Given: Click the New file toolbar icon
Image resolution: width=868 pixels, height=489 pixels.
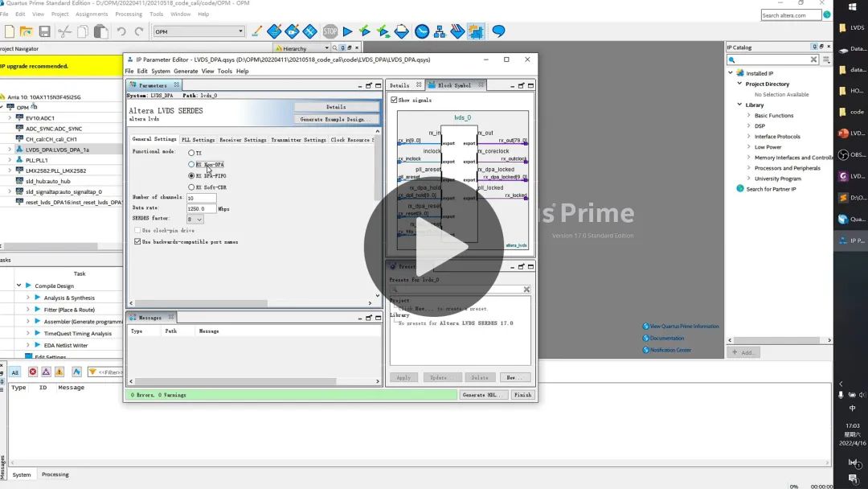Looking at the screenshot, I should click(x=10, y=31).
